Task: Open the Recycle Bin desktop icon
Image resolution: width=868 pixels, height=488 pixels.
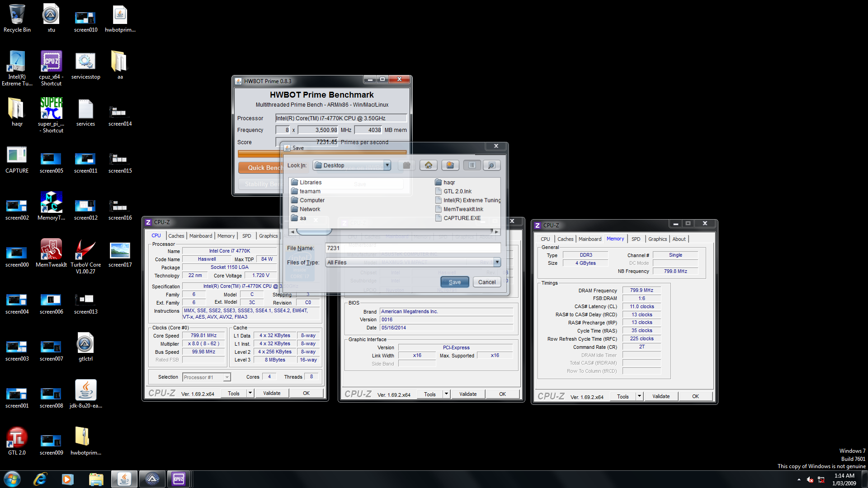Action: pos(17,19)
